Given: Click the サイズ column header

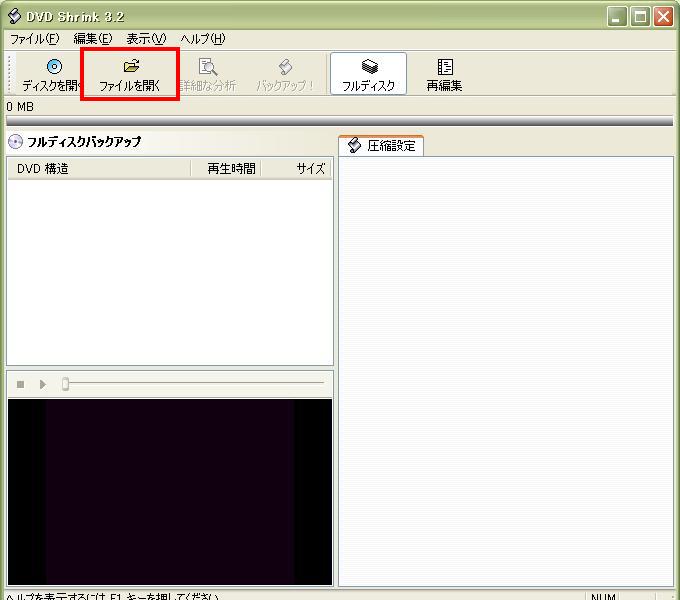Looking at the screenshot, I should 297,169.
